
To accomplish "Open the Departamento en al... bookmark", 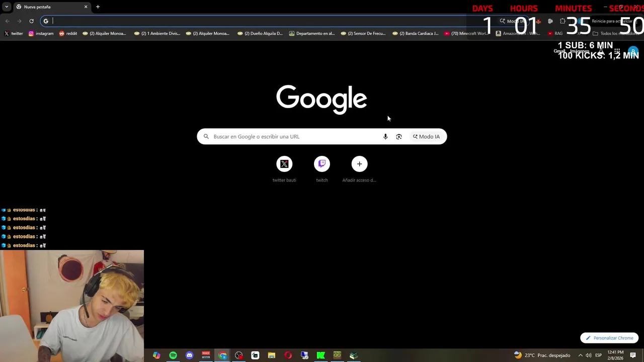I will 311,34.
